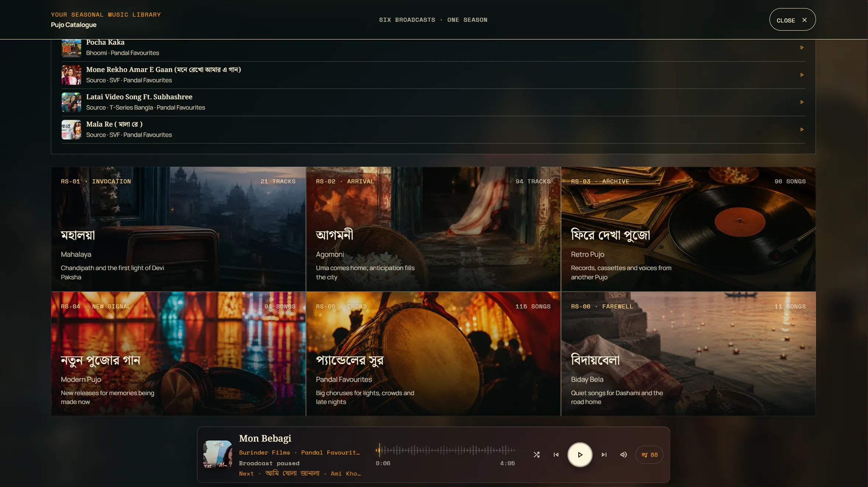This screenshot has height=487, width=868.
Task: Seek in the Mon Bebagi waveform
Action: (x=445, y=450)
